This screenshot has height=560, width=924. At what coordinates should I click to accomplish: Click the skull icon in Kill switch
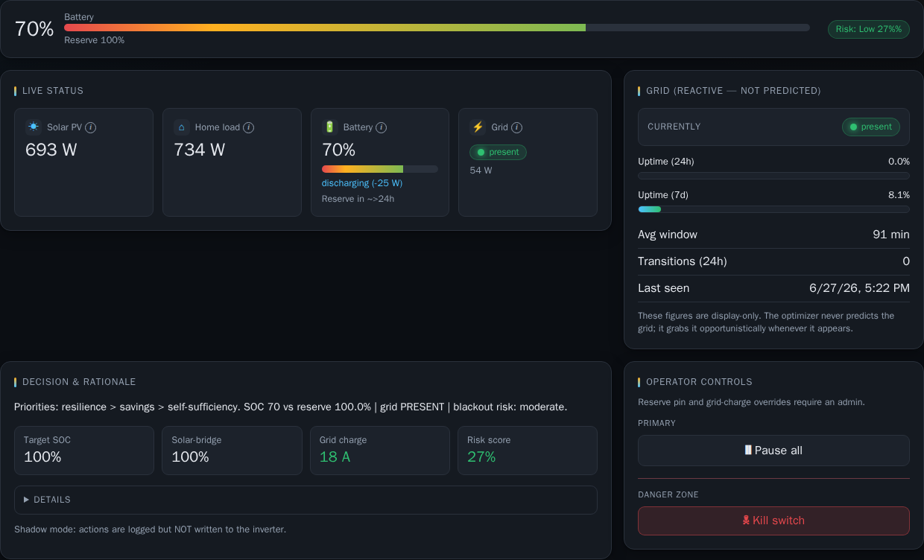(x=747, y=521)
